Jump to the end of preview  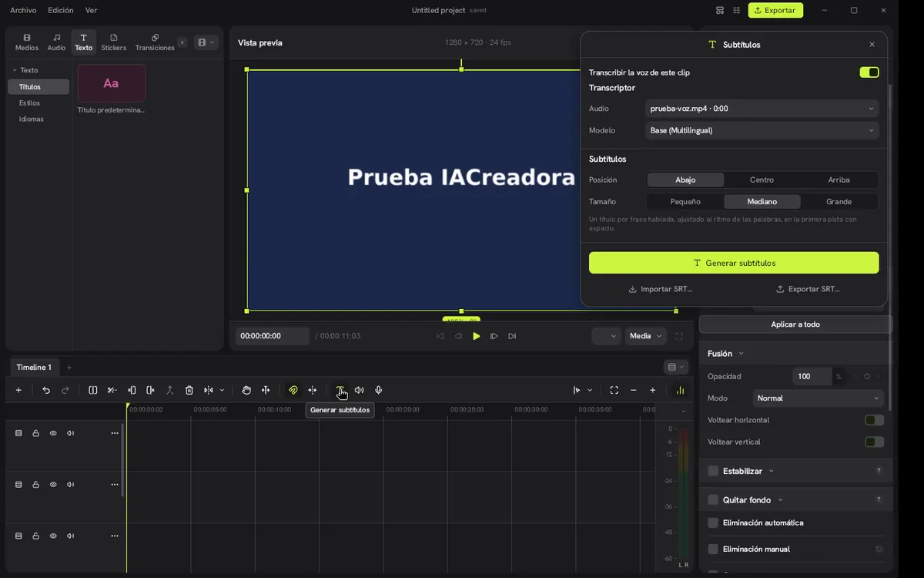pyautogui.click(x=512, y=336)
